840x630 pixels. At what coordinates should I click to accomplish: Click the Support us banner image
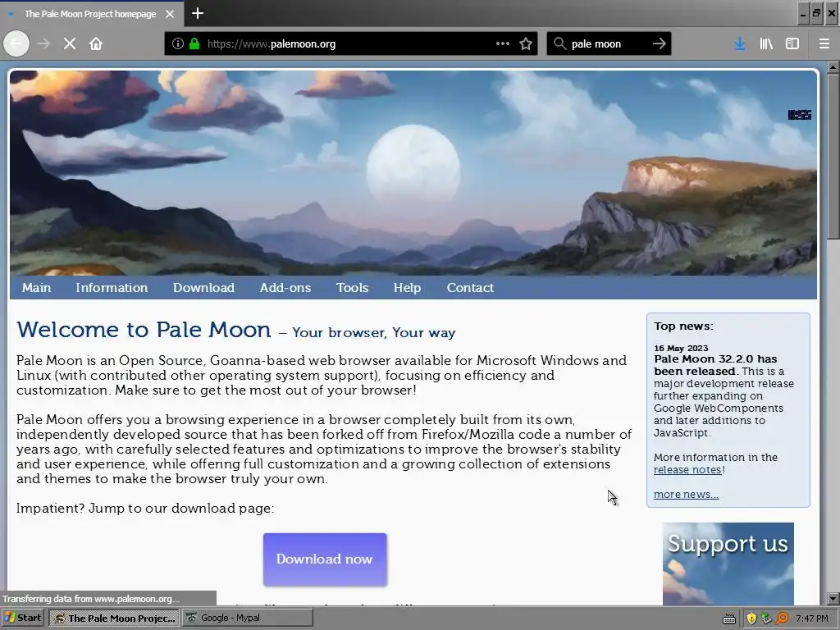tap(728, 564)
